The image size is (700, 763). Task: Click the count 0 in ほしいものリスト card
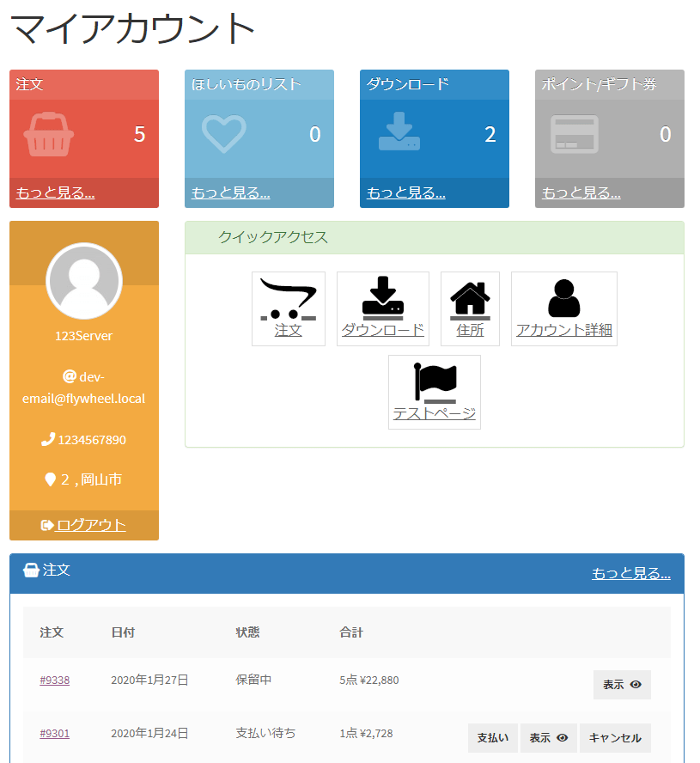tap(315, 134)
